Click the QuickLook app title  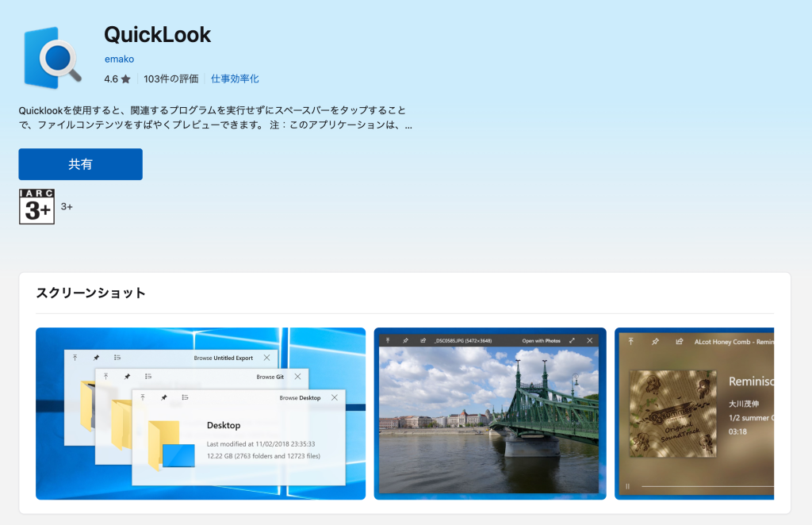tap(158, 35)
